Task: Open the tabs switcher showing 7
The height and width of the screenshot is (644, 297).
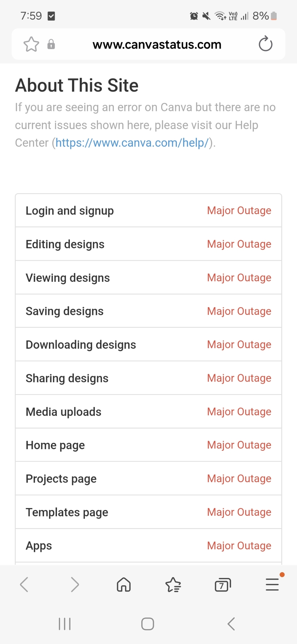Action: tap(223, 585)
